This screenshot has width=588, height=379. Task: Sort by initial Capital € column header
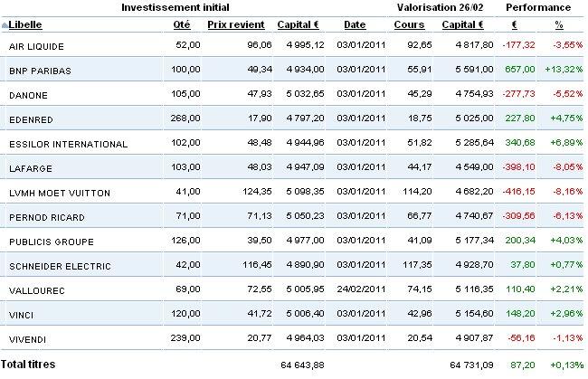tap(299, 24)
